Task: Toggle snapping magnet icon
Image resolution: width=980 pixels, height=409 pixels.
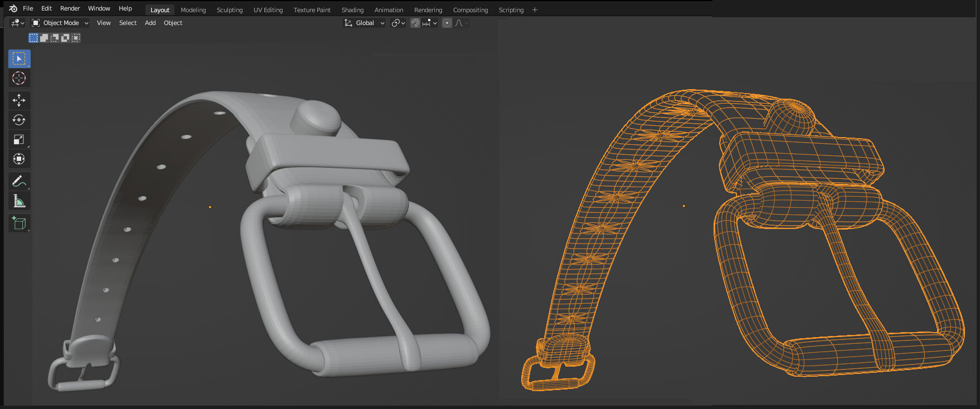Action: [x=415, y=23]
